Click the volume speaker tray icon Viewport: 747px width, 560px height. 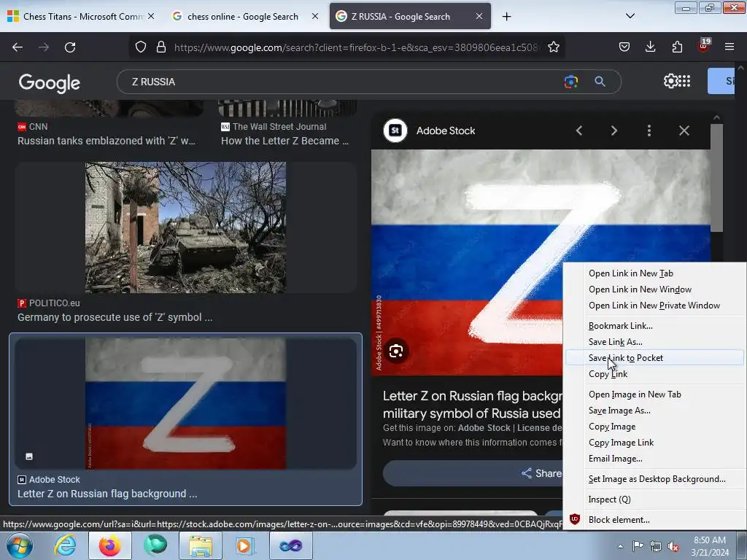tap(673, 546)
